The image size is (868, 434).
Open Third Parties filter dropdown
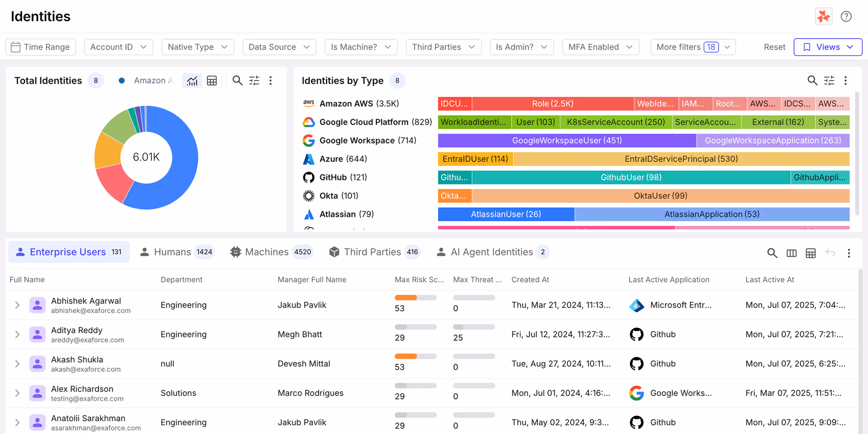click(443, 47)
